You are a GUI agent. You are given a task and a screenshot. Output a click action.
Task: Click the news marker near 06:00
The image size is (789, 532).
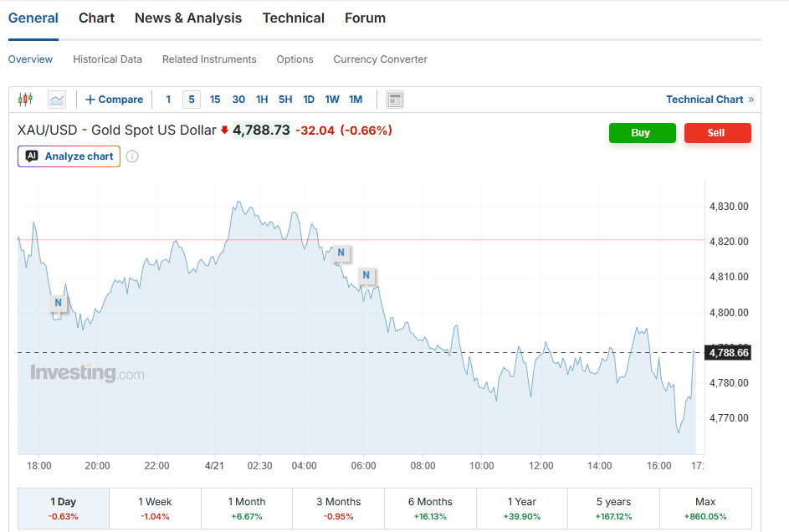(366, 275)
